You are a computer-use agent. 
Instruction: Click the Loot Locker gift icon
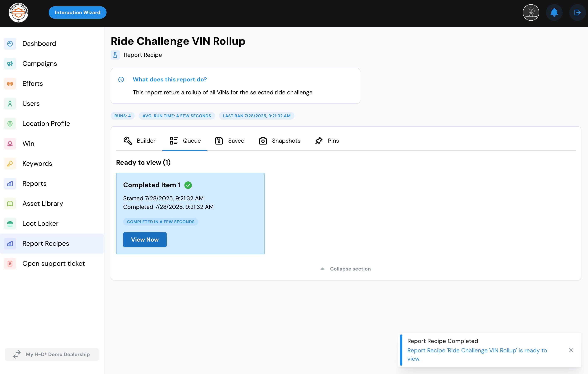click(x=10, y=224)
